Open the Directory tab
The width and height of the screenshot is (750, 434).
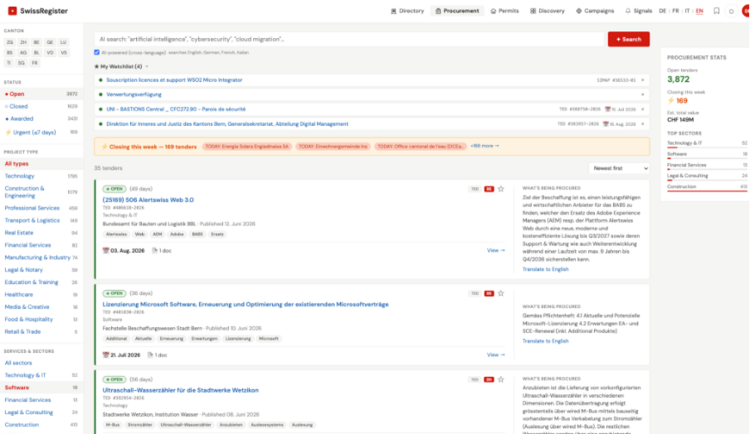(x=408, y=11)
